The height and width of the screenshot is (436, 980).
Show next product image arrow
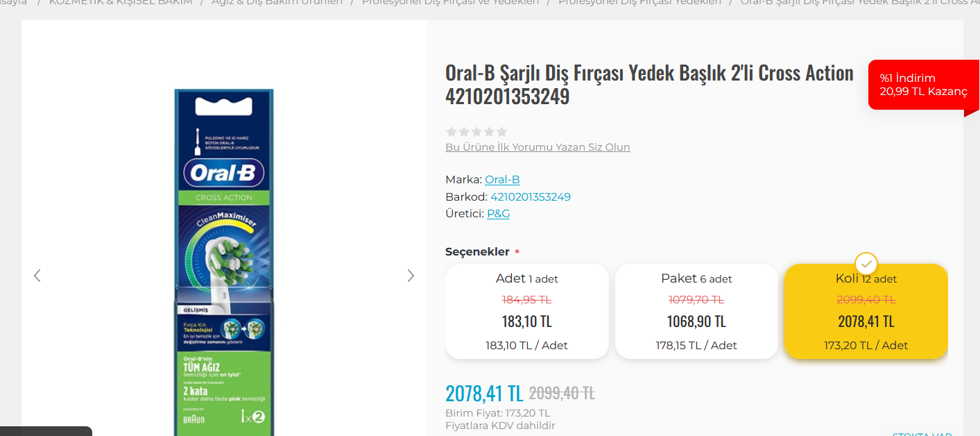tap(411, 276)
